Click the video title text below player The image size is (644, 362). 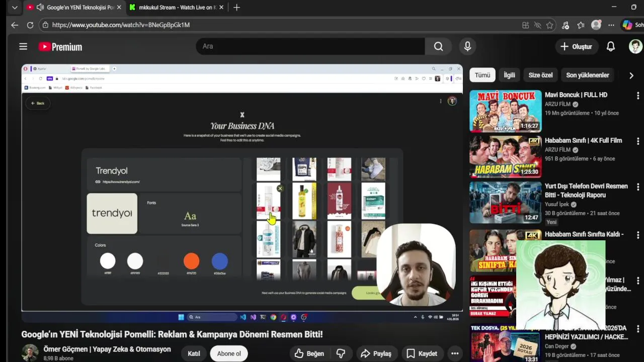pos(172,334)
